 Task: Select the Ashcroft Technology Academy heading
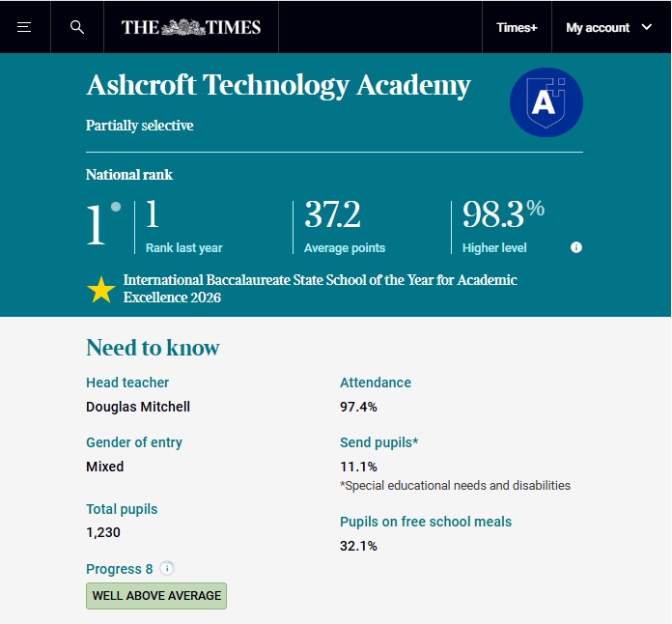point(279,86)
